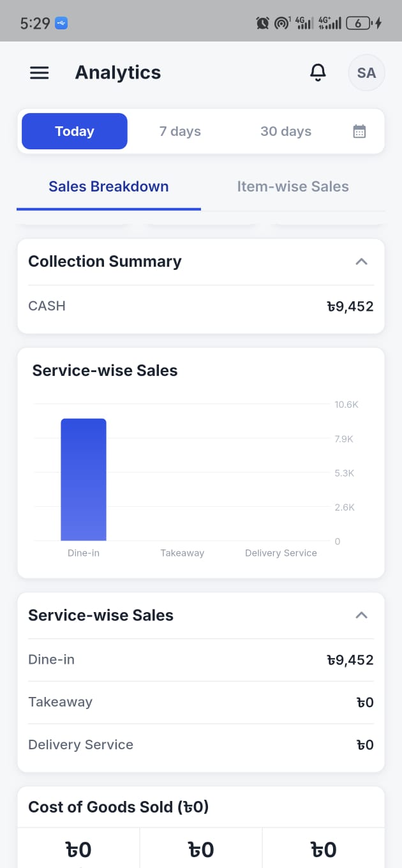Open the hamburger navigation menu
Viewport: 402px width, 868px height.
40,73
